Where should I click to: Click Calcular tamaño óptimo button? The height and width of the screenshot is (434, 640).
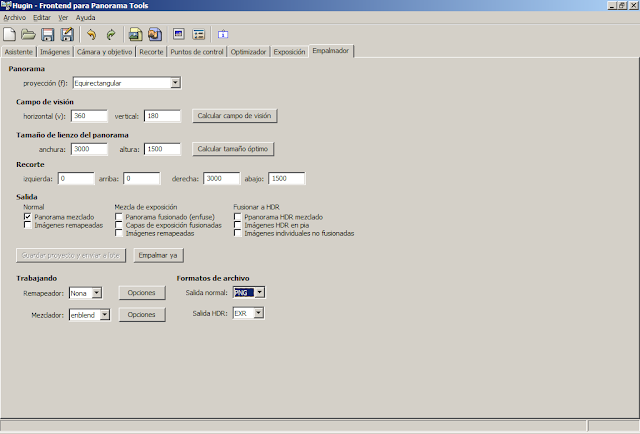tap(233, 149)
